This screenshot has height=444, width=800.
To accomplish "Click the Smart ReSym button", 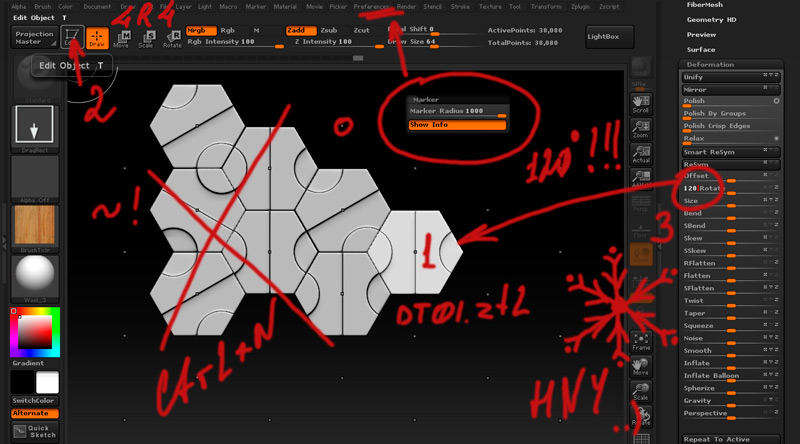I will (x=731, y=153).
